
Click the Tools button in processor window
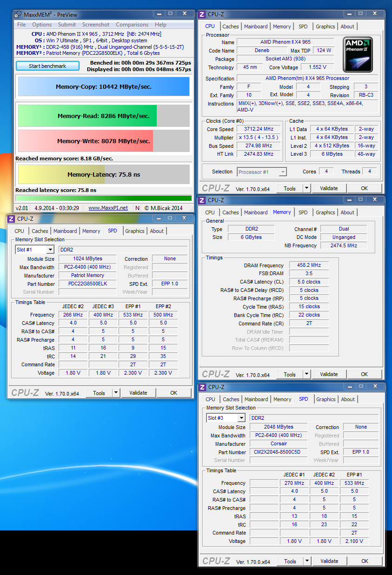(290, 188)
